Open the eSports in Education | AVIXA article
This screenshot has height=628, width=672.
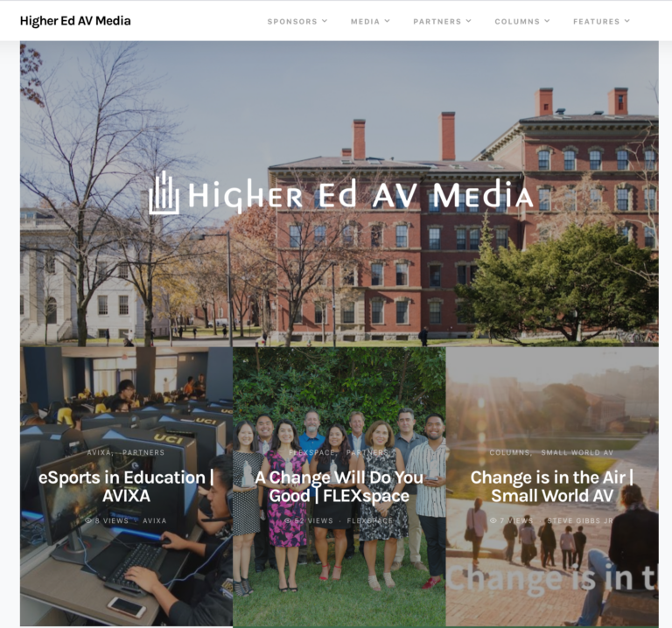tap(126, 486)
